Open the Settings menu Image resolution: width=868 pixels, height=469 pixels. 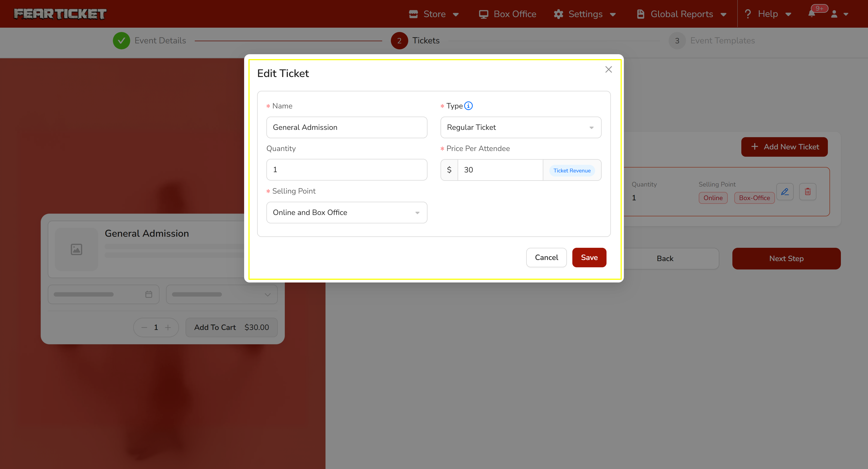point(585,14)
